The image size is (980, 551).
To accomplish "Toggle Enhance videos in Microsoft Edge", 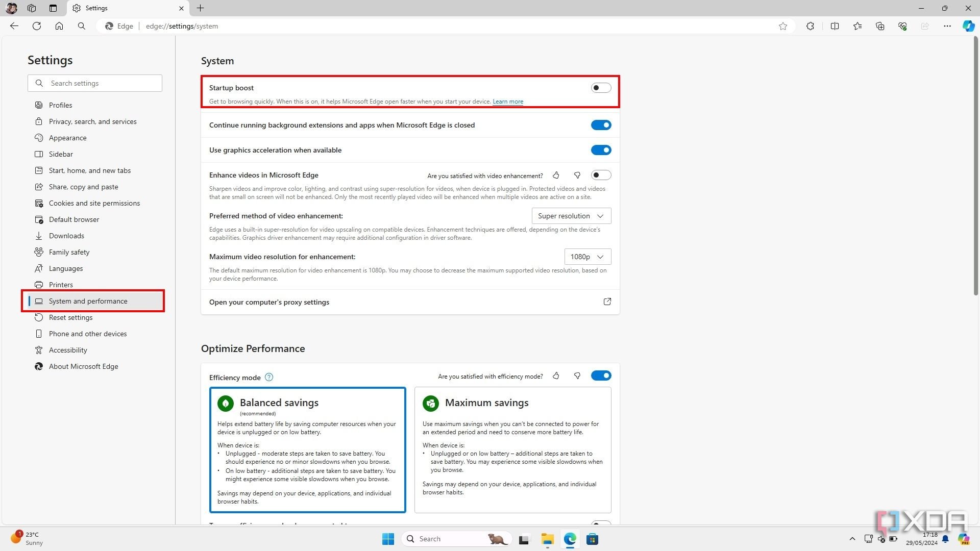I will (x=601, y=175).
